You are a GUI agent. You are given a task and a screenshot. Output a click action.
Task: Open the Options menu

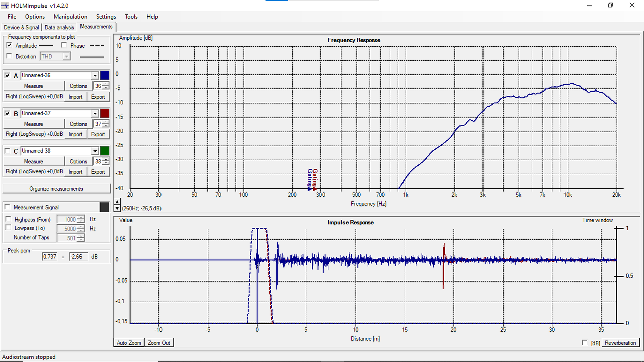(x=35, y=17)
